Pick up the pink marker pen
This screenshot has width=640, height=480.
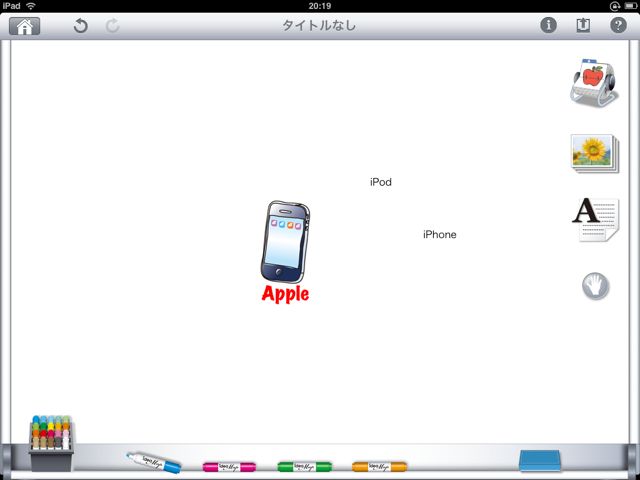point(229,467)
